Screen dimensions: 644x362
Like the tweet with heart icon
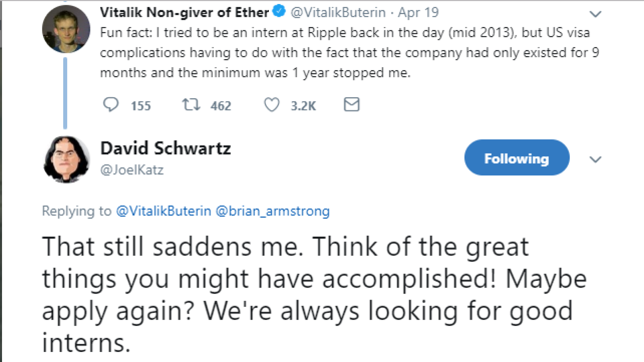coord(272,105)
